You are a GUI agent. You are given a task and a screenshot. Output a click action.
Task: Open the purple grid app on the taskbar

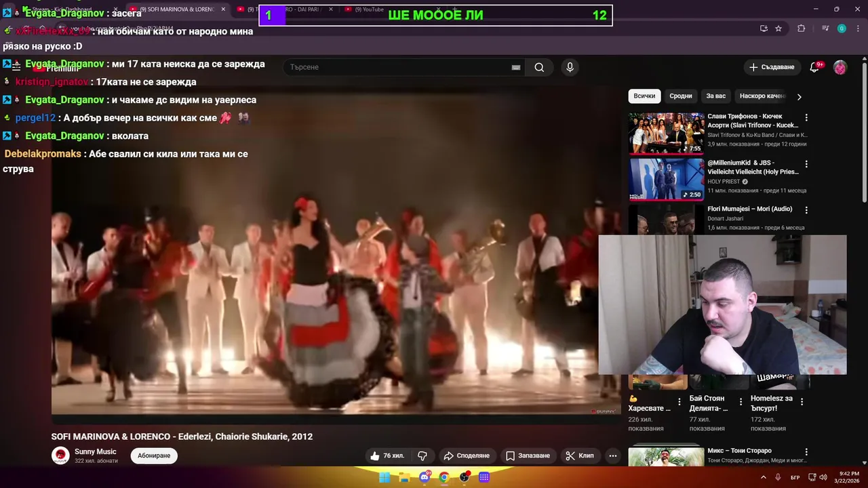[x=484, y=477]
